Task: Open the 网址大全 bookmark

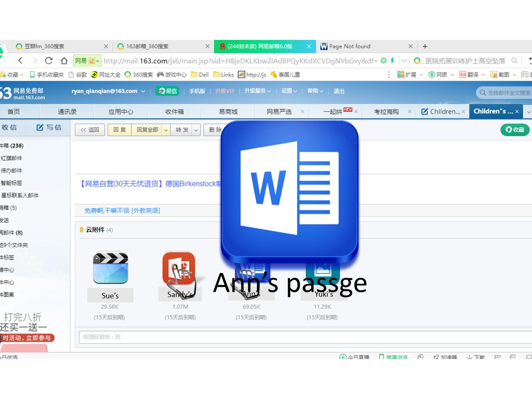Action: [106, 75]
